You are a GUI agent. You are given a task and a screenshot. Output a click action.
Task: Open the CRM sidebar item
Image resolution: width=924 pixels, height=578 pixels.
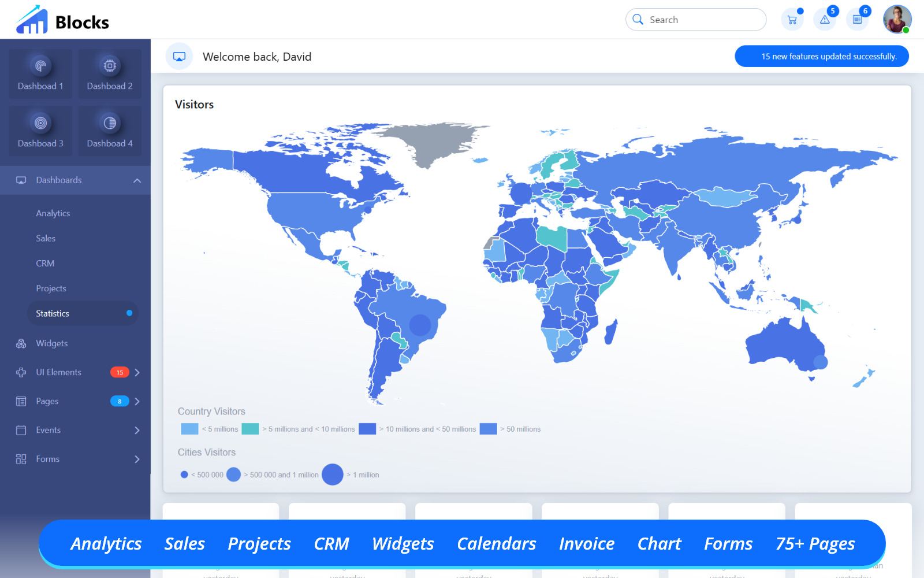tap(45, 264)
